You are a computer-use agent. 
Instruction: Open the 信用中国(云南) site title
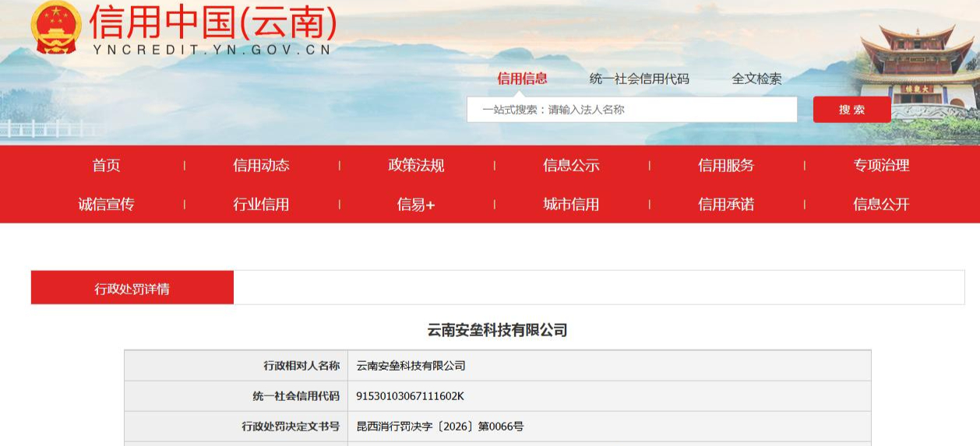[x=213, y=22]
